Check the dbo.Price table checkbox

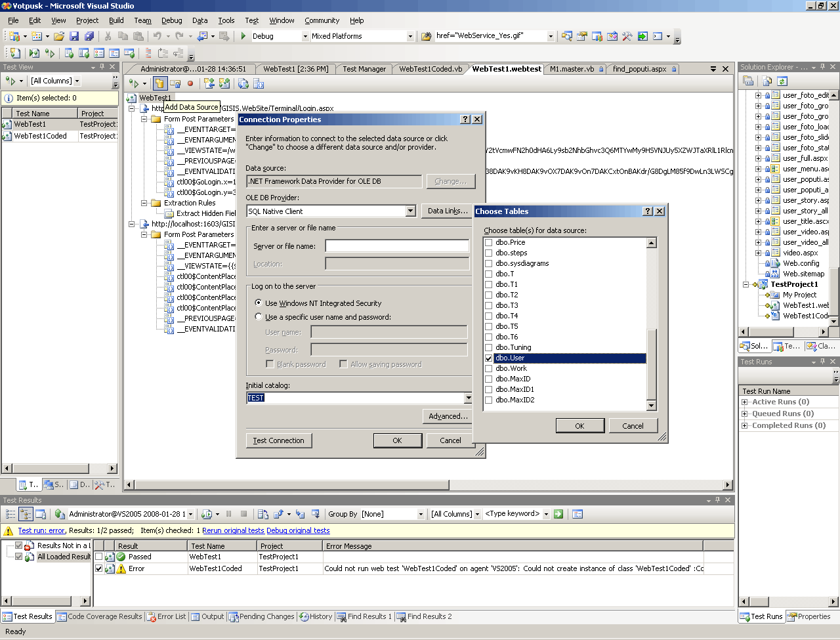point(488,242)
